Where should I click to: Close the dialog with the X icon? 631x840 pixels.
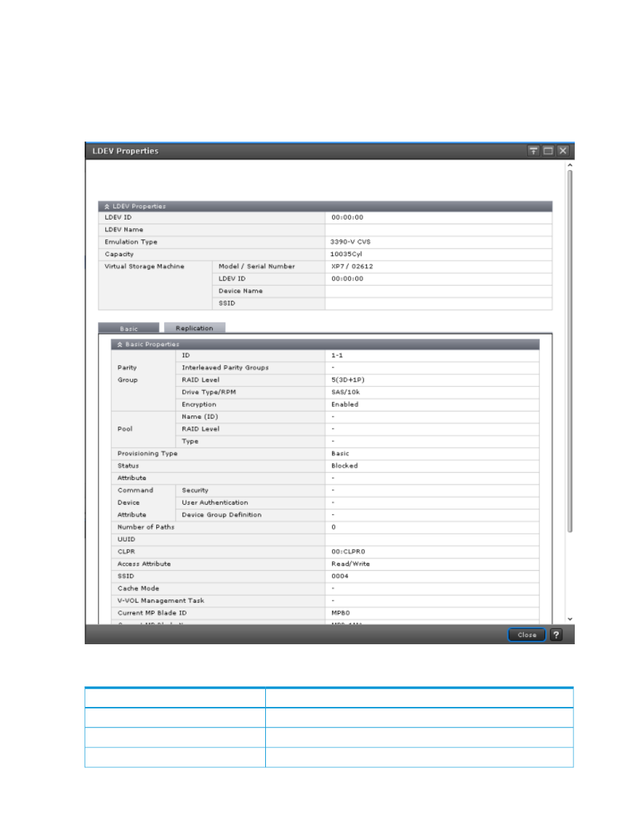563,151
